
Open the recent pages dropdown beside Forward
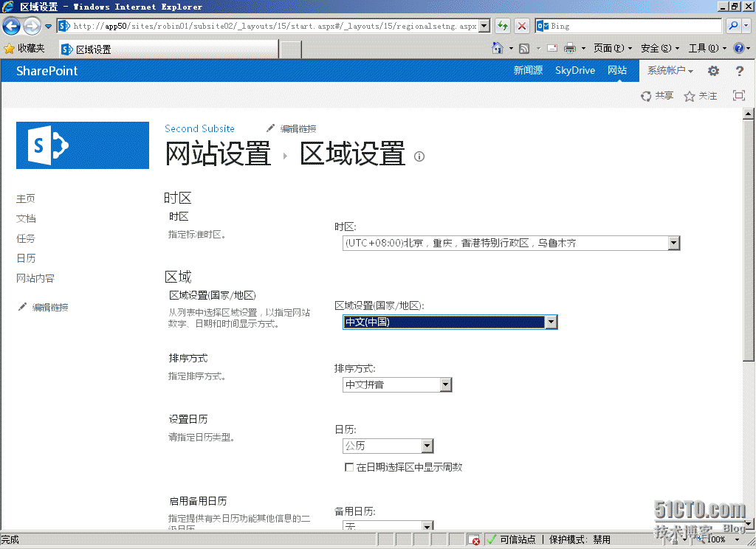coord(48,26)
